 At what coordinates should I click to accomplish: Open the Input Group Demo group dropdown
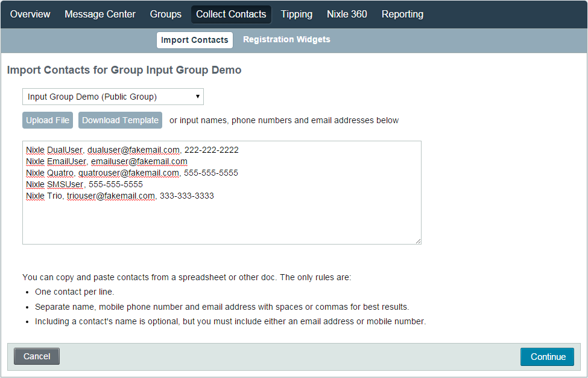pos(113,97)
